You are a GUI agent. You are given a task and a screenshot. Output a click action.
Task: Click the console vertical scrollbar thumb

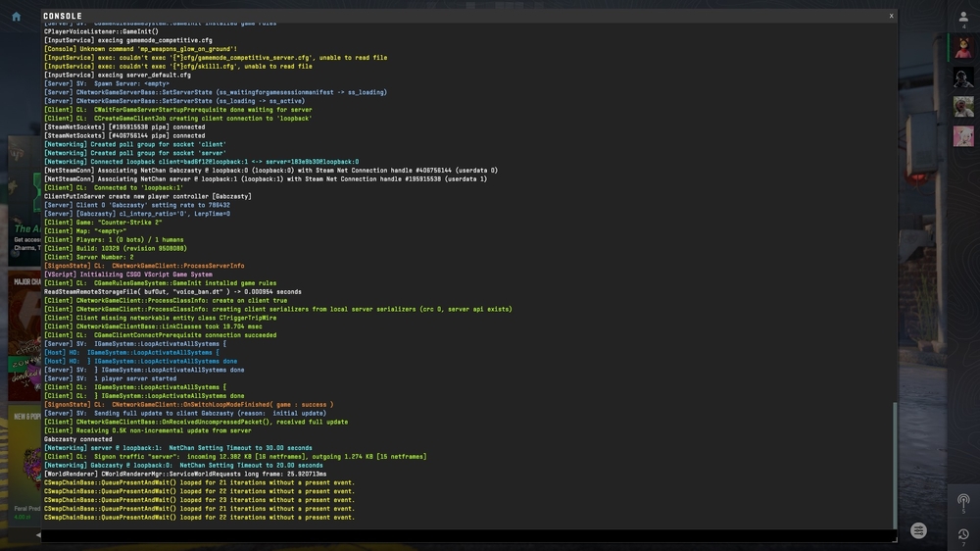(x=895, y=465)
